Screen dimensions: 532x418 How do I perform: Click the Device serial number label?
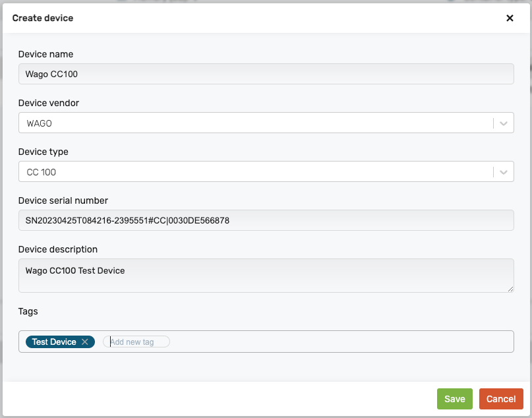pyautogui.click(x=63, y=200)
